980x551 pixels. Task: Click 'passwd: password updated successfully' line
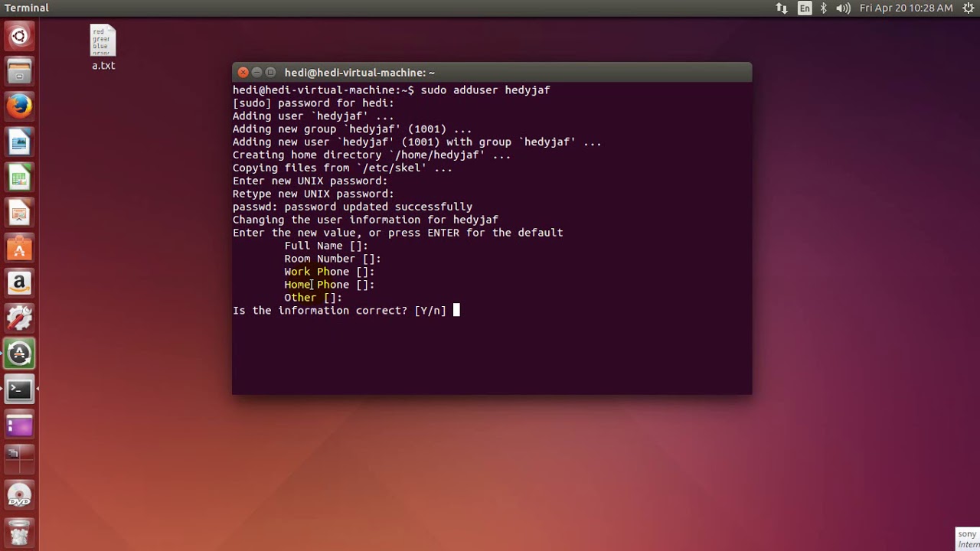click(x=352, y=207)
